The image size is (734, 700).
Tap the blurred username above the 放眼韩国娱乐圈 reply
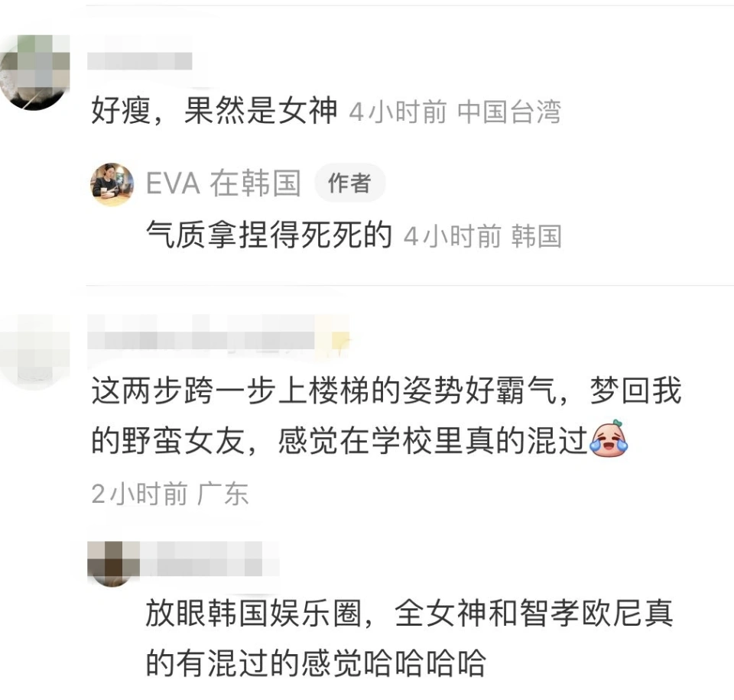(x=209, y=559)
